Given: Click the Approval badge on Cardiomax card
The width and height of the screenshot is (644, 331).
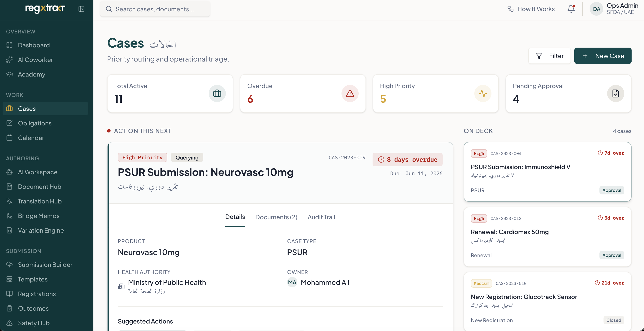Looking at the screenshot, I should click(x=611, y=255).
